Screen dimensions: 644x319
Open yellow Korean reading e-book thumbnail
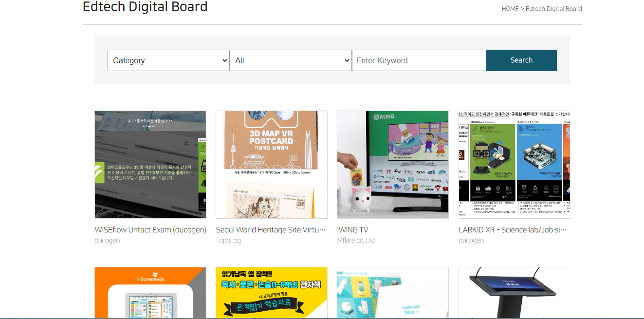(272, 293)
